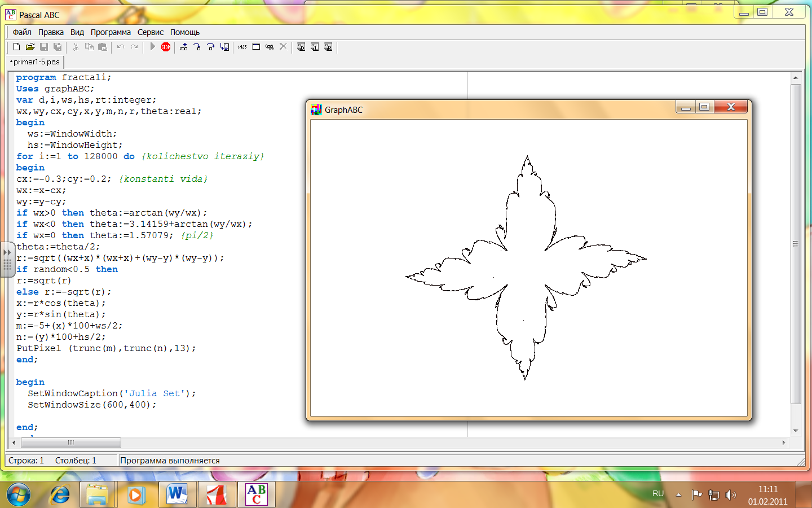Show hidden system tray icons
Viewport: 812px width, 508px height.
678,494
